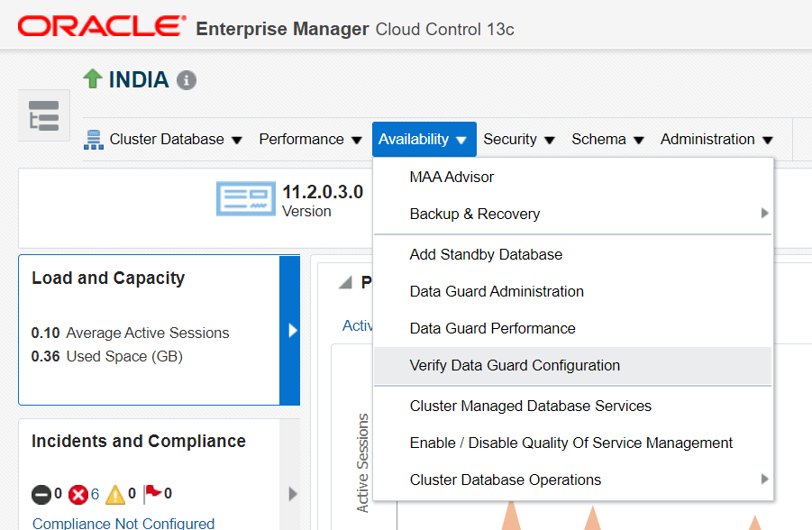Click the Cluster Database target icon
This screenshot has width=812, height=530.
(x=94, y=140)
